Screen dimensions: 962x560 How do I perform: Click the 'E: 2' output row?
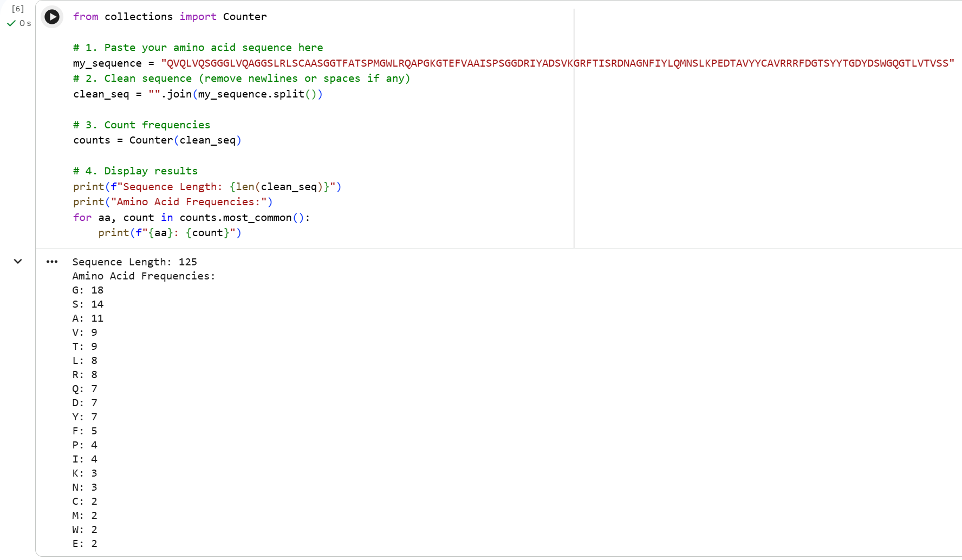click(x=85, y=544)
